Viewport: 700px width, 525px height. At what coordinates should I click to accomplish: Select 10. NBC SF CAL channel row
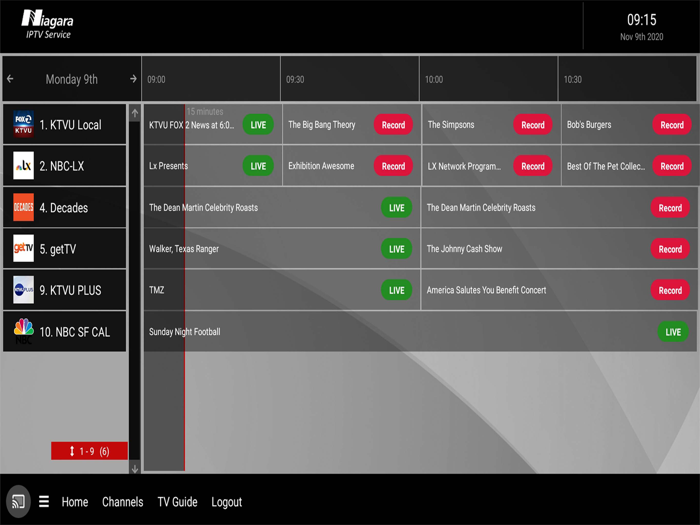tap(65, 331)
